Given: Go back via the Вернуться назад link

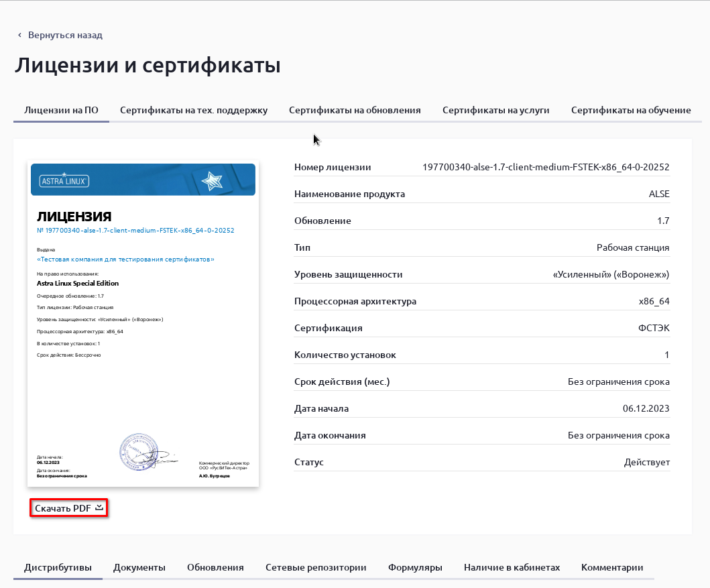Looking at the screenshot, I should pyautogui.click(x=65, y=35).
